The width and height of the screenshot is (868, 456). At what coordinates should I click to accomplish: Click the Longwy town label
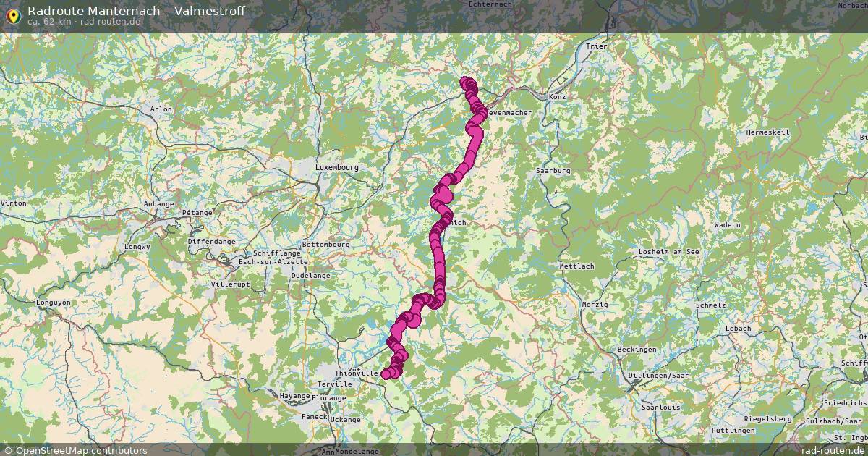pos(137,246)
